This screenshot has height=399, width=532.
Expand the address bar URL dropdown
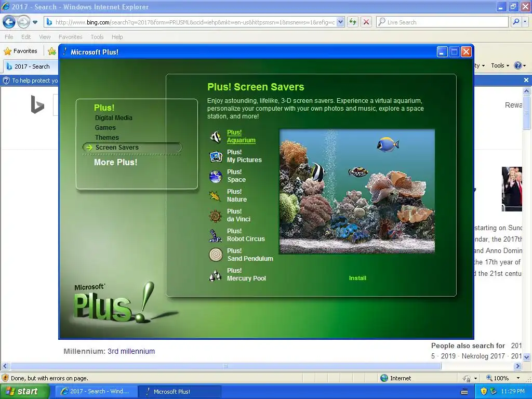(341, 22)
